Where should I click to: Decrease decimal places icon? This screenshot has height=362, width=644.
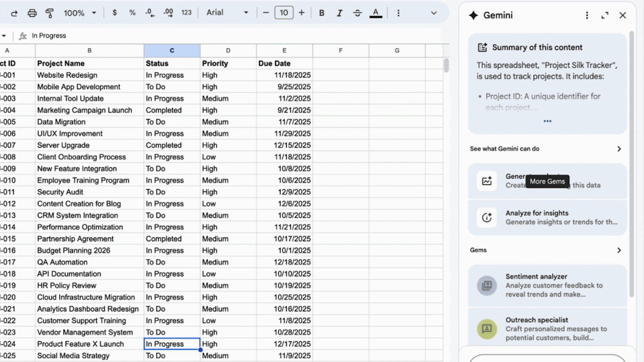click(150, 13)
